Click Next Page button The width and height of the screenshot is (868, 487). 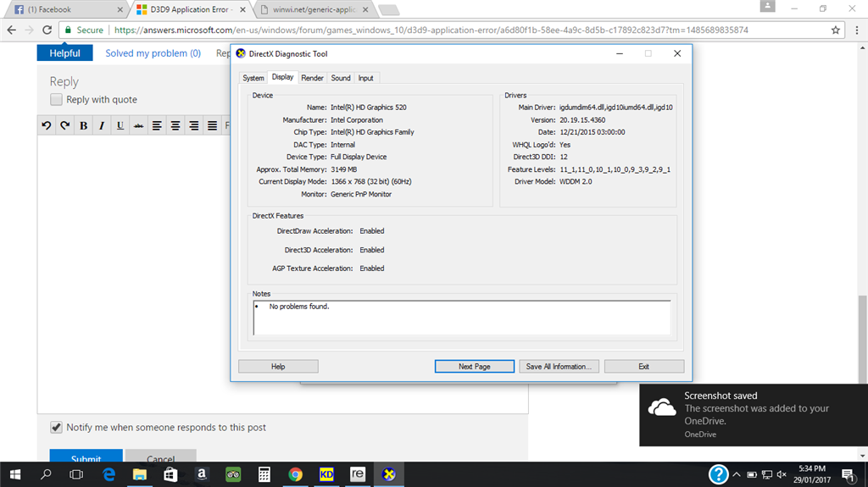tap(475, 367)
